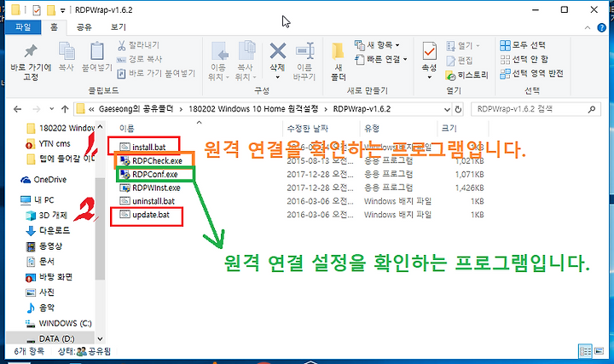
Task: Select the RDPWInst.exe file
Action: tap(156, 188)
